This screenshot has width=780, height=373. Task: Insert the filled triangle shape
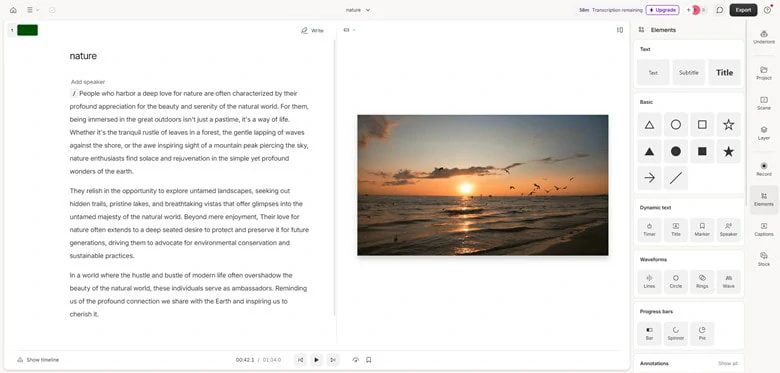pyautogui.click(x=649, y=152)
